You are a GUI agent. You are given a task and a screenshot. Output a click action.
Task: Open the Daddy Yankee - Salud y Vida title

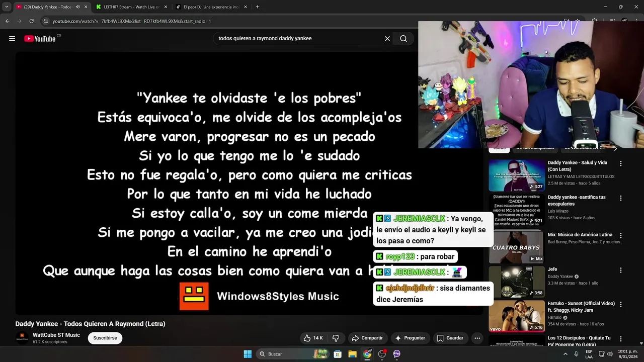click(x=578, y=166)
